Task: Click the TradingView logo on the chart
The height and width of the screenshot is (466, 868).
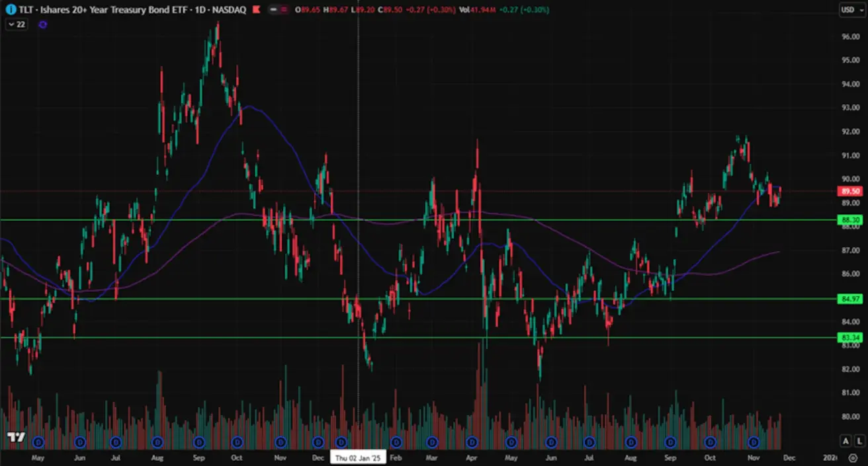Action: click(x=16, y=438)
